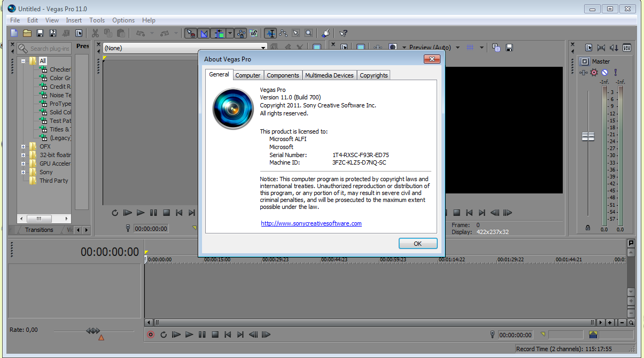Expand the 32-bit floating folder
Screen dimensions: 644x358
pos(24,155)
